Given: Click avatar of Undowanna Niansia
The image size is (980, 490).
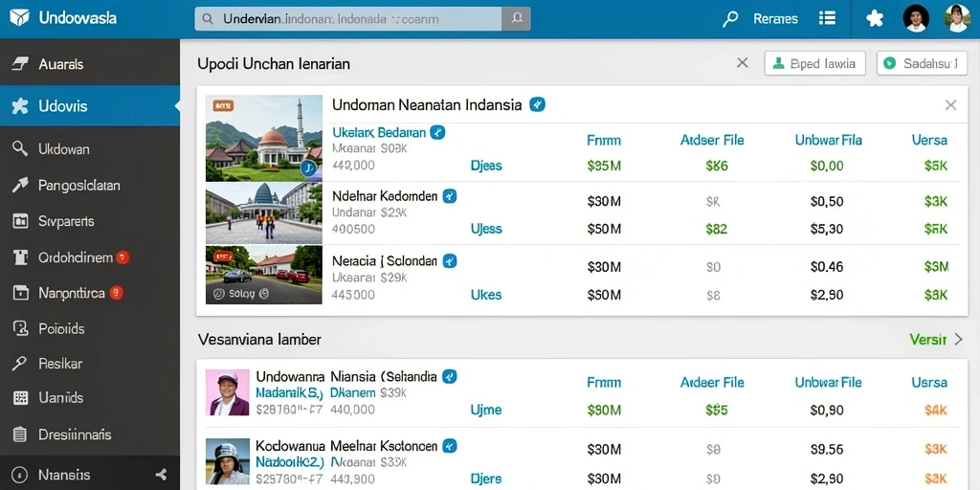Looking at the screenshot, I should pyautogui.click(x=228, y=392).
